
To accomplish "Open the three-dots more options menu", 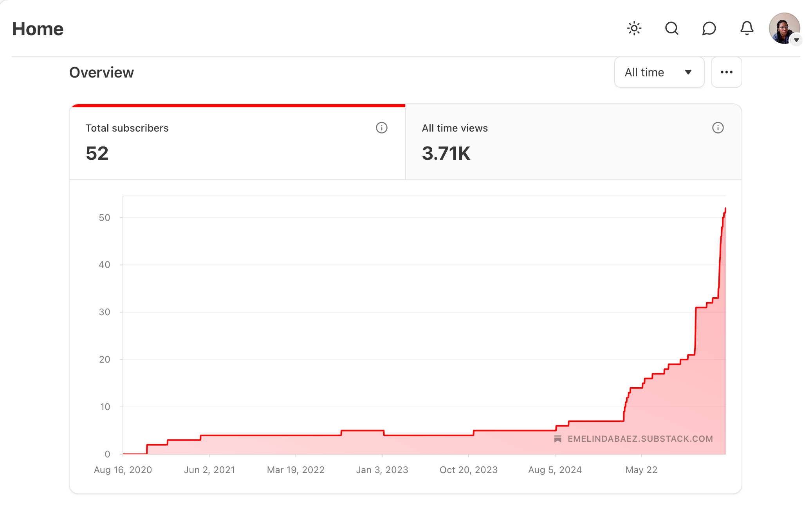I will click(x=726, y=72).
